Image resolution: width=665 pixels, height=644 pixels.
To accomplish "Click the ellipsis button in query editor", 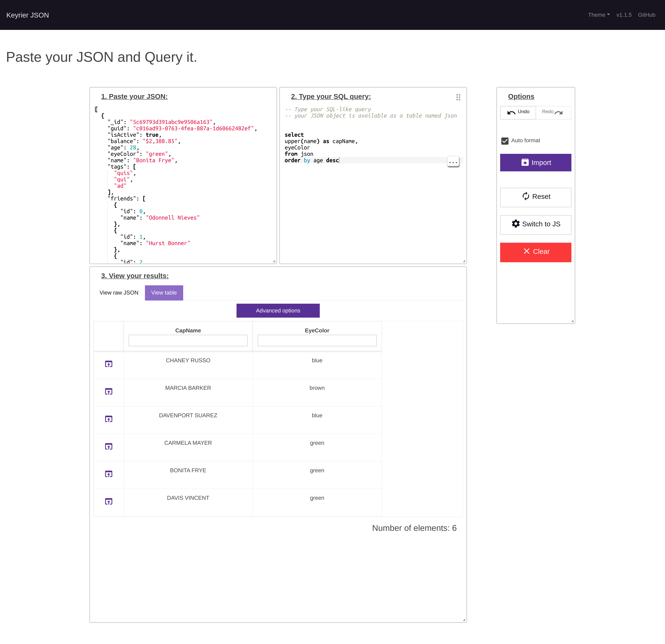I will click(x=453, y=162).
